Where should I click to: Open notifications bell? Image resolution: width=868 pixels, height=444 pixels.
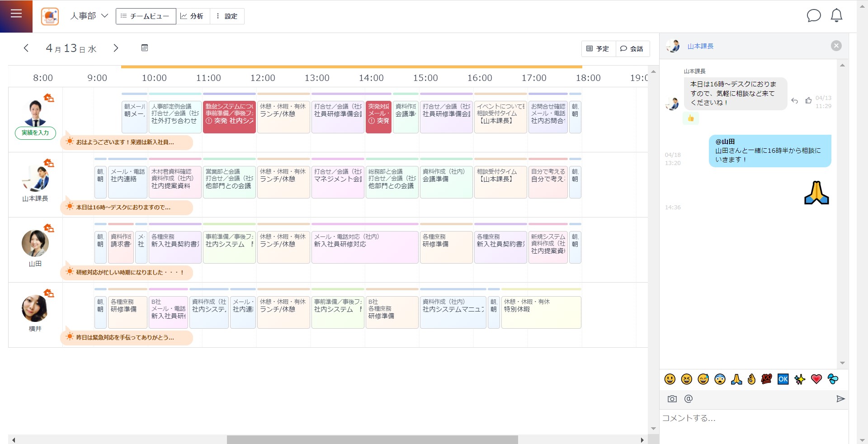[x=837, y=16]
